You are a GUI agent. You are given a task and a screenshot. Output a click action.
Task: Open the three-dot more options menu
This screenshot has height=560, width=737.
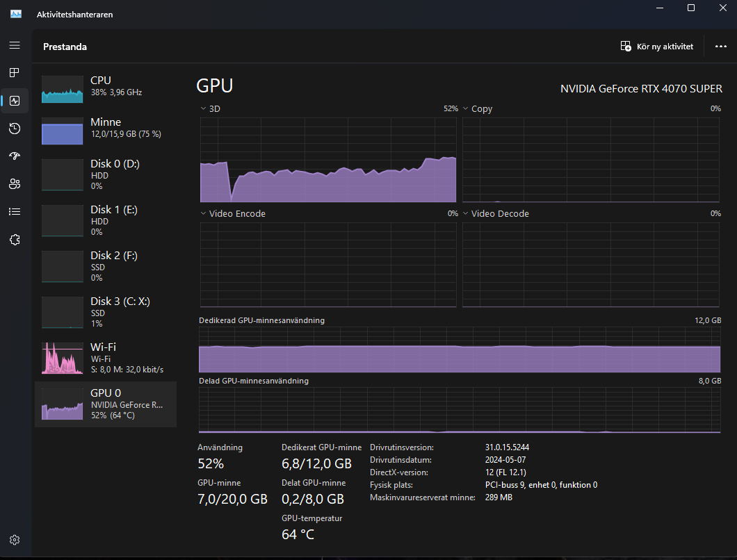[720, 46]
